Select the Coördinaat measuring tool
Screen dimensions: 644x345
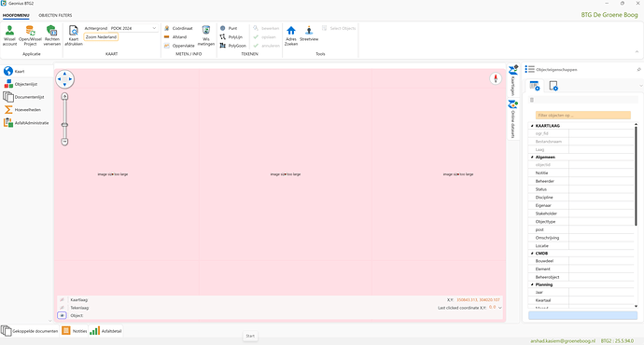[178, 28]
